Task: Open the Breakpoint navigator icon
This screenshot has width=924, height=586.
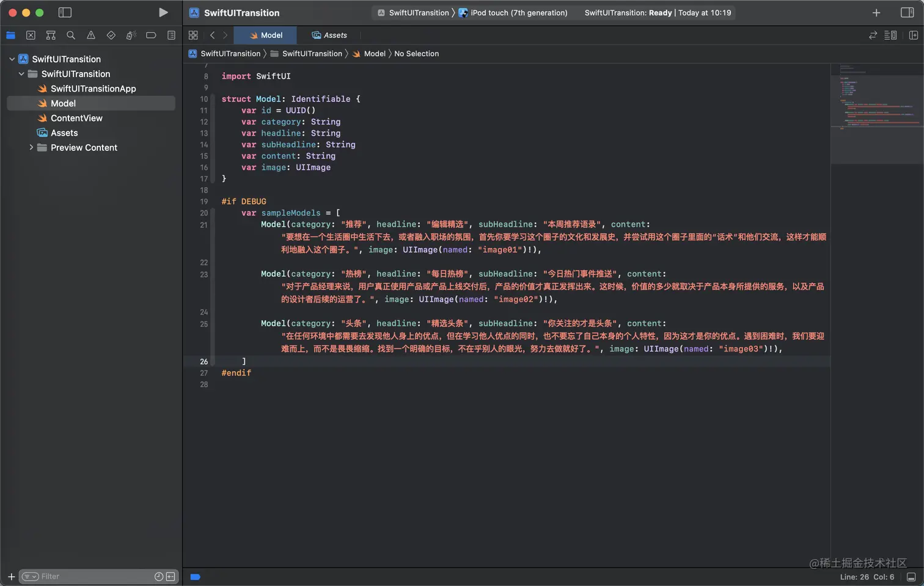Action: pos(151,35)
